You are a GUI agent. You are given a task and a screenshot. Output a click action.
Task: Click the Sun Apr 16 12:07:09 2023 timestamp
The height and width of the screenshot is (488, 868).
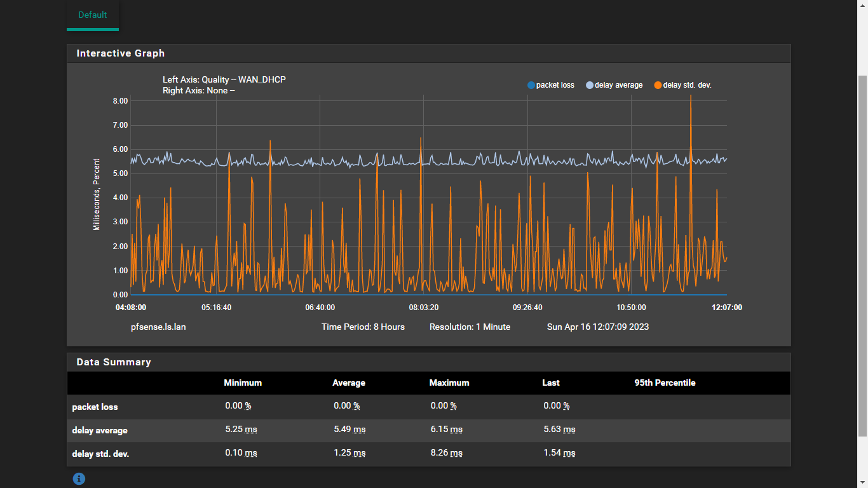(x=598, y=327)
